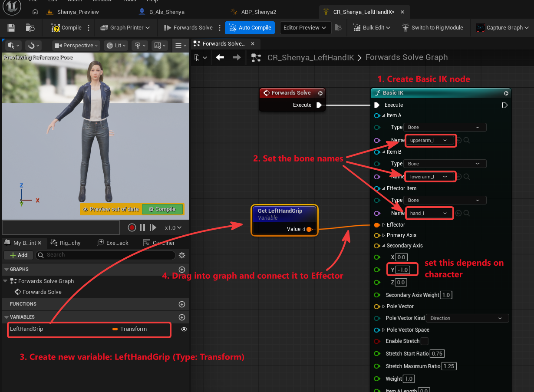Viewport: 534px width, 392px height.
Task: Open the upperarm_l bone name dropdown
Action: pyautogui.click(x=430, y=140)
